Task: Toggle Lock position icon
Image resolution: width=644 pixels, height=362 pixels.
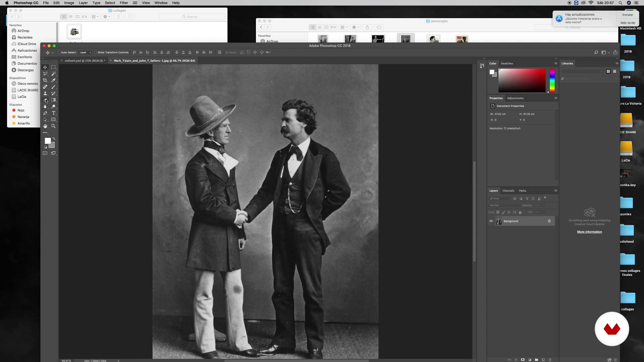Action: 509,212
